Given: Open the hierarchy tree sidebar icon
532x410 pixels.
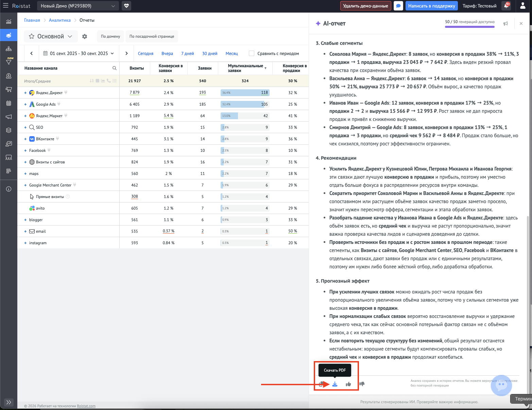Looking at the screenshot, I should point(9,49).
